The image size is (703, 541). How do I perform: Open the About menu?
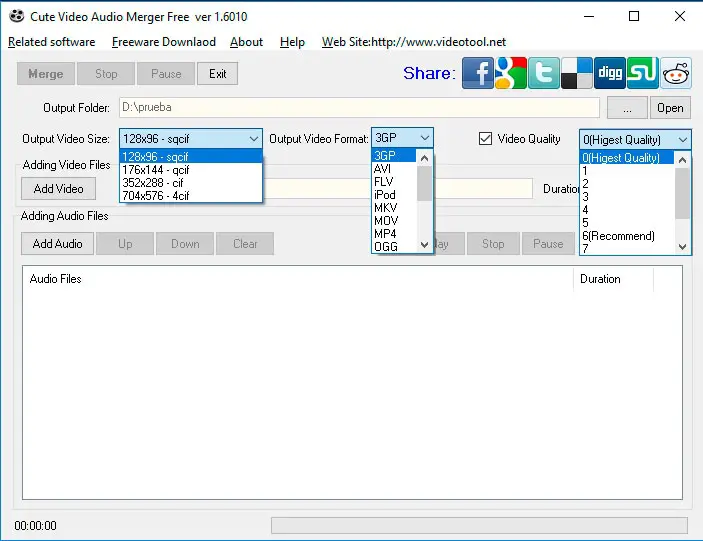pos(246,42)
